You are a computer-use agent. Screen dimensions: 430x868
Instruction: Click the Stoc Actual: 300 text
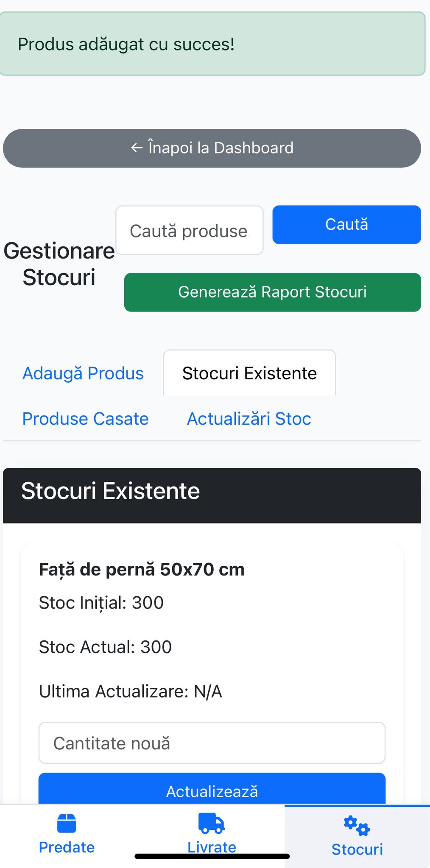coord(105,647)
